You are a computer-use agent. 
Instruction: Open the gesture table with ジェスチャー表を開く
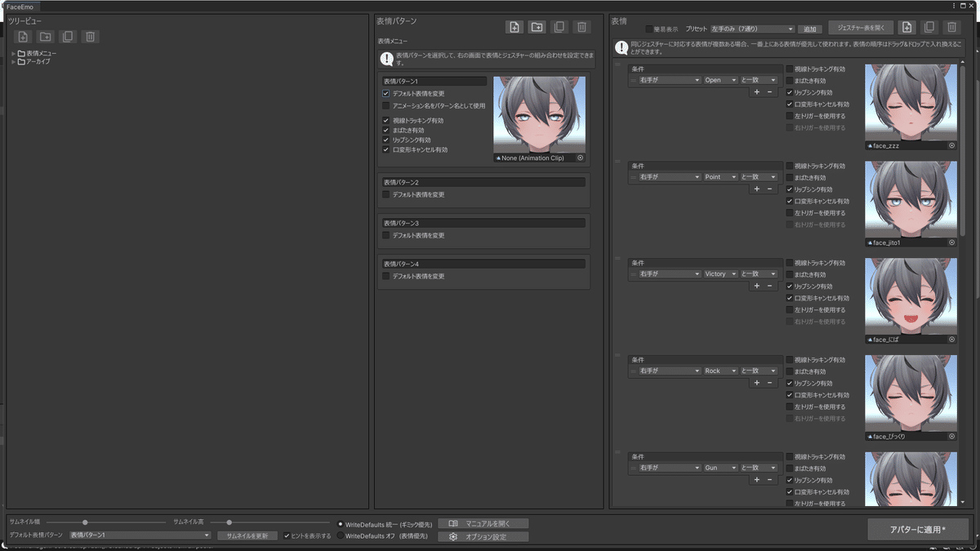[861, 27]
